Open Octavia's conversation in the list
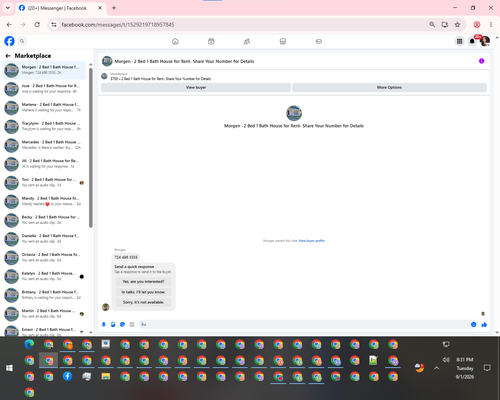 coord(44,257)
